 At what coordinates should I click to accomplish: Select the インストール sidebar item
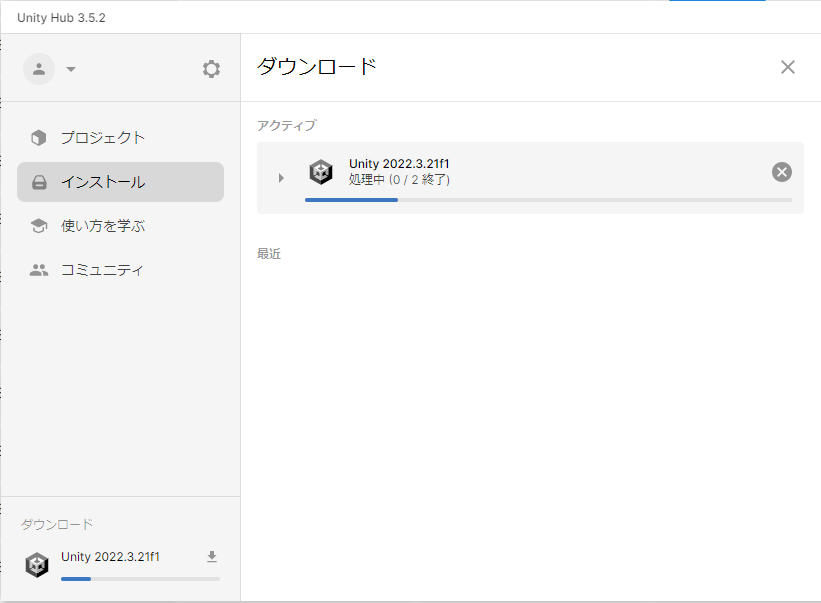pos(120,182)
